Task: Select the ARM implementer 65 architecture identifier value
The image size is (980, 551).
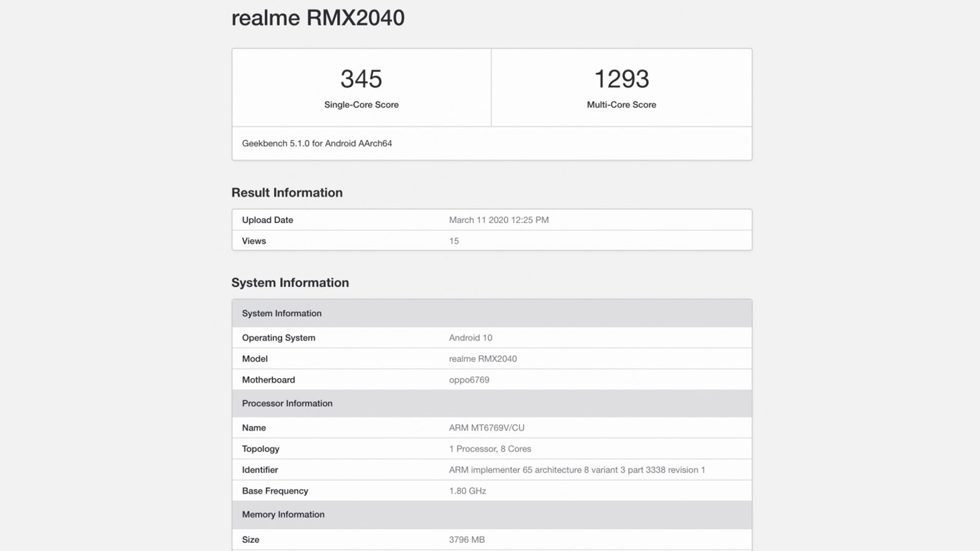Action: coord(577,470)
